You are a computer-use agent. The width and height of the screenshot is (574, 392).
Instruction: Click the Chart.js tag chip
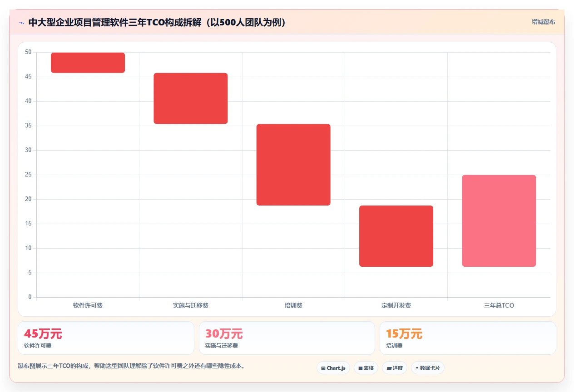(333, 368)
